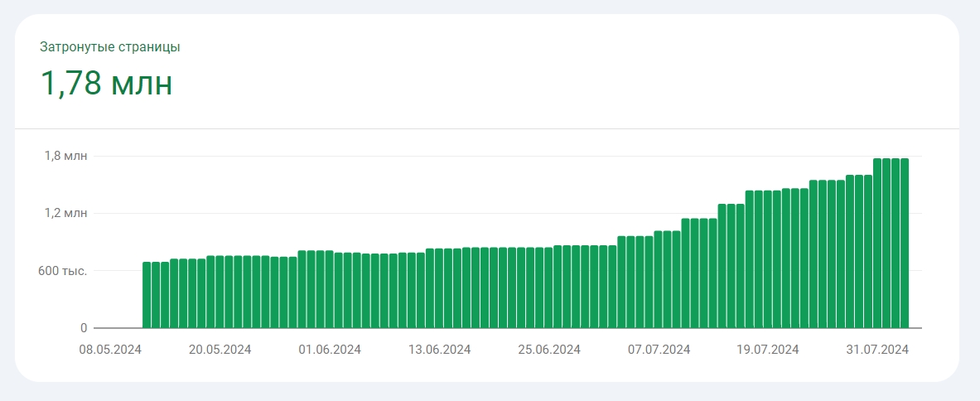
Task: Click the first leftmost green bar
Action: [x=147, y=295]
